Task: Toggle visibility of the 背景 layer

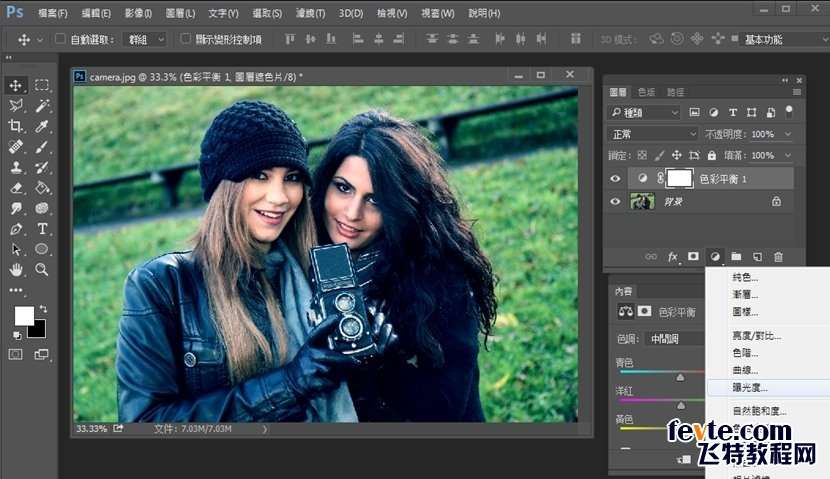Action: (616, 201)
